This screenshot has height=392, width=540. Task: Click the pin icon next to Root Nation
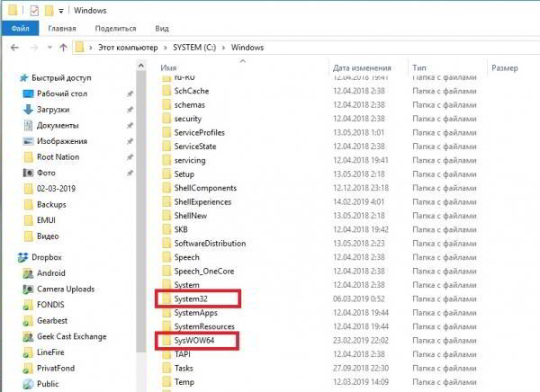coord(130,157)
